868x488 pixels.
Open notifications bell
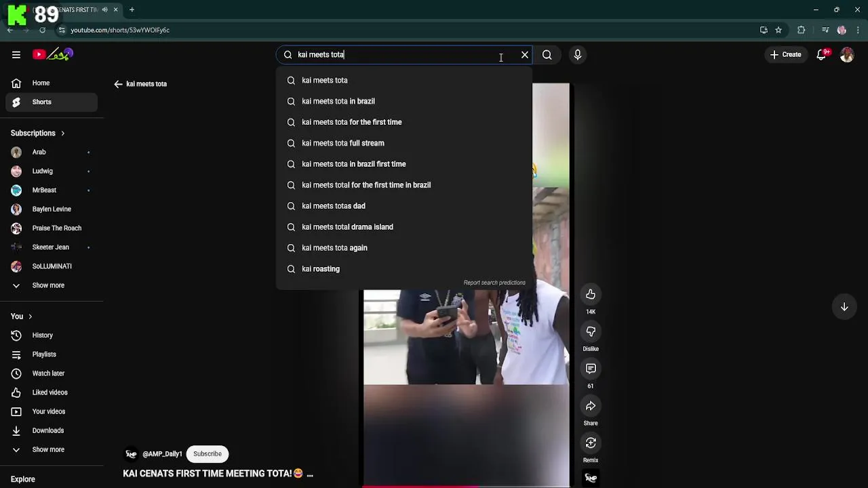point(821,55)
